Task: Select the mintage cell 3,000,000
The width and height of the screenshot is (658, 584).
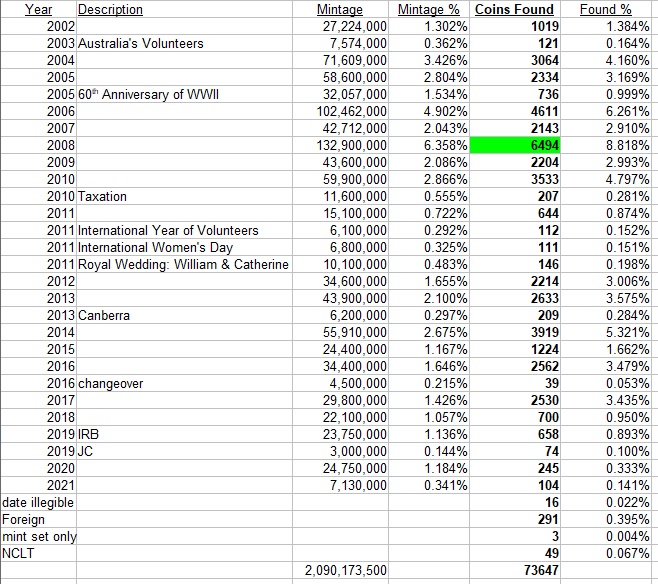Action: pyautogui.click(x=340, y=451)
